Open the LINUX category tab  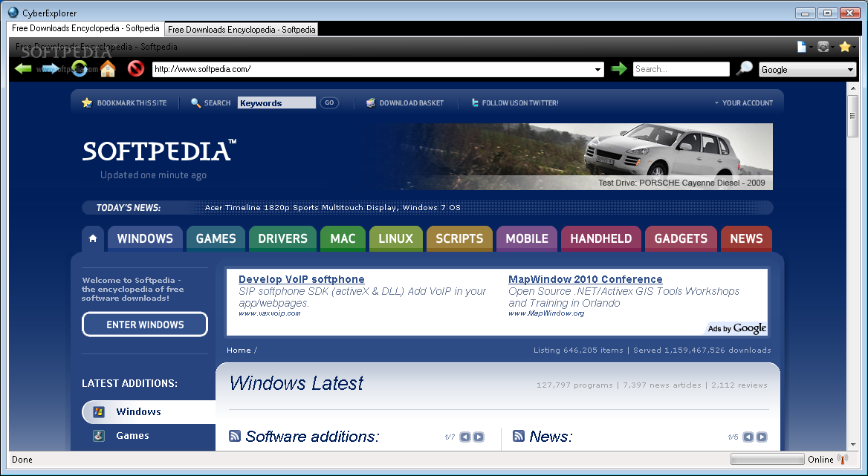coord(396,238)
